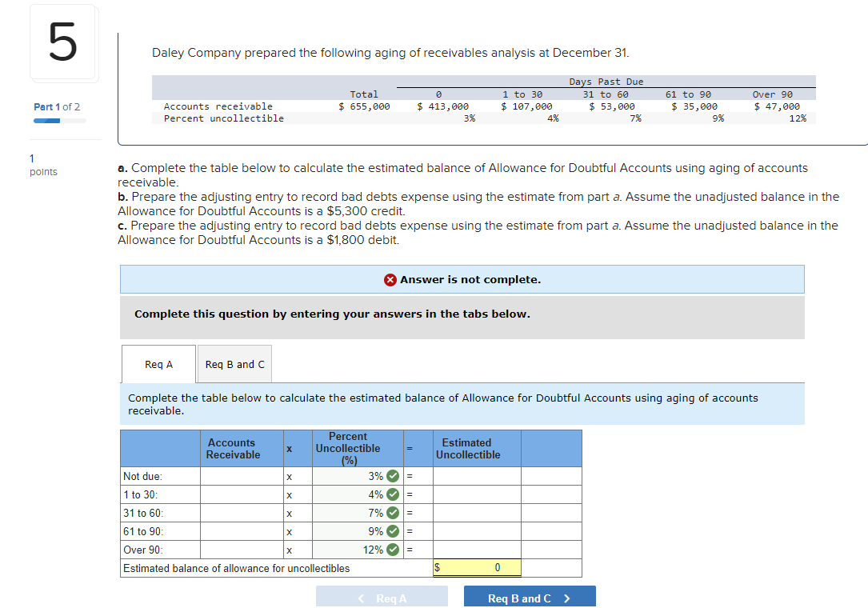Screen dimensions: 868x608
Task: Click the Estimated Uncollectible field for 31 to 60
Action: click(477, 513)
